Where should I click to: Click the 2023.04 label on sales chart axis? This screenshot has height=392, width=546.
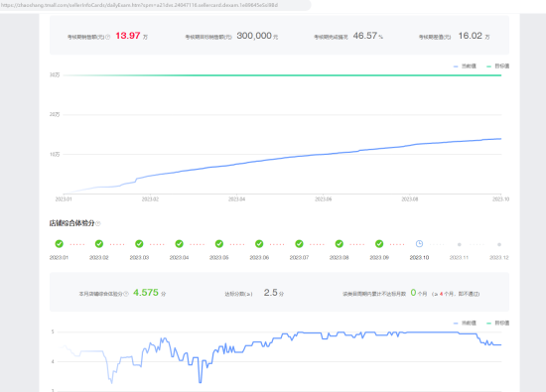click(x=237, y=199)
